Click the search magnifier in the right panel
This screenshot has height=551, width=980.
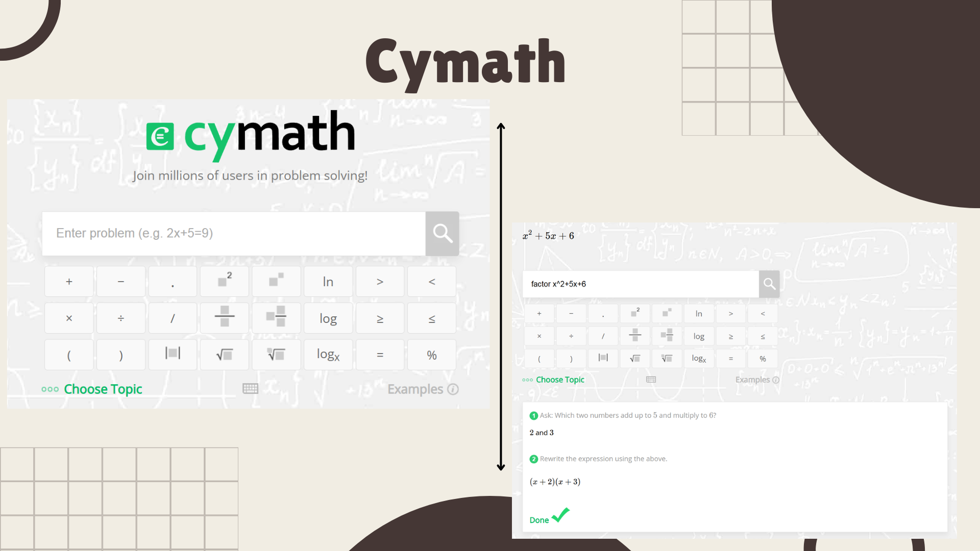(769, 284)
